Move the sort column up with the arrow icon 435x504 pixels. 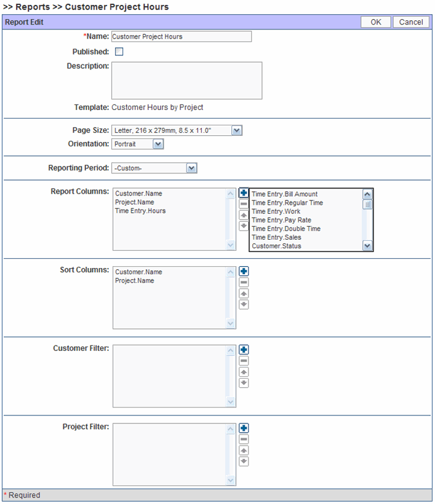pos(244,293)
